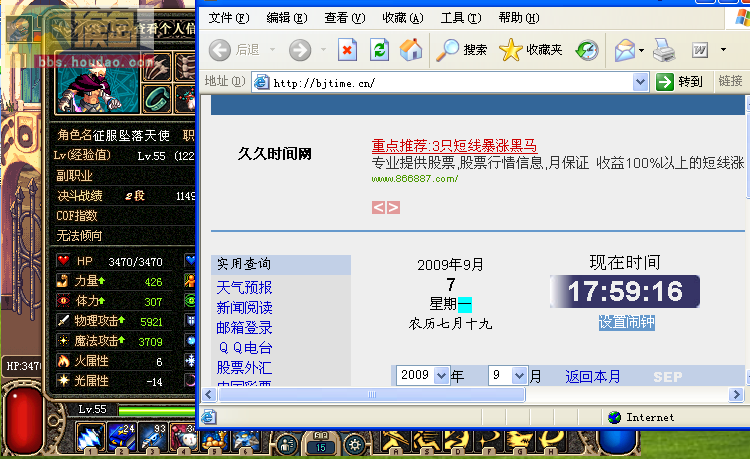
Task: Open the 帮助(H) menu
Action: click(x=519, y=18)
